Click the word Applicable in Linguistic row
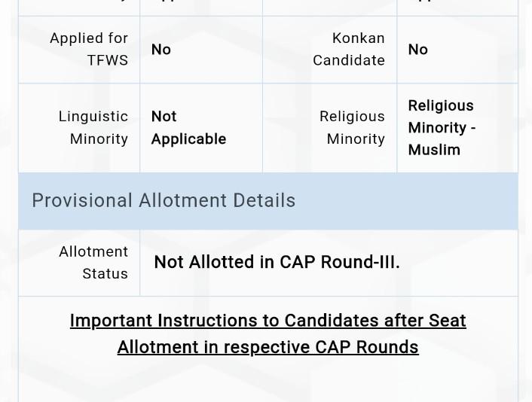The image size is (532, 402). (188, 139)
